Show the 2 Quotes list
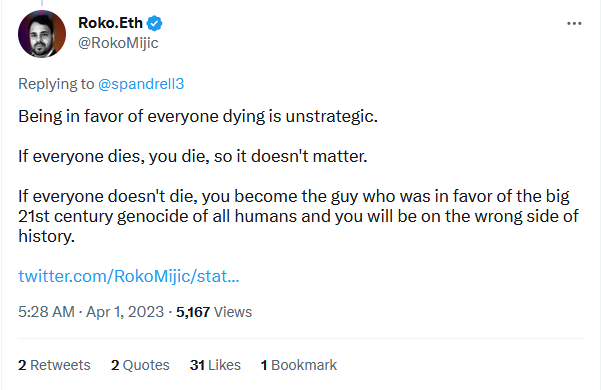The width and height of the screenshot is (601, 390). [140, 365]
